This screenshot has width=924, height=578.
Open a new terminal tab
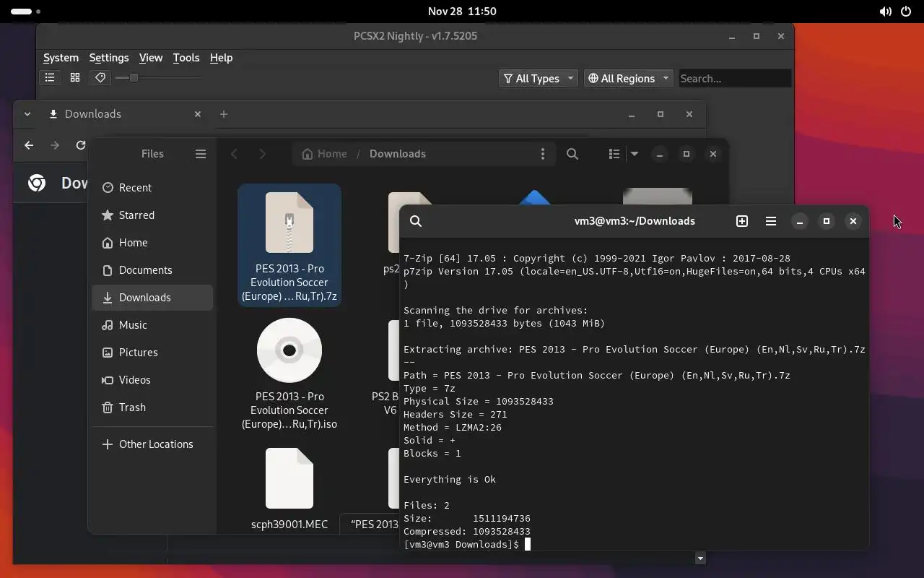tap(742, 221)
